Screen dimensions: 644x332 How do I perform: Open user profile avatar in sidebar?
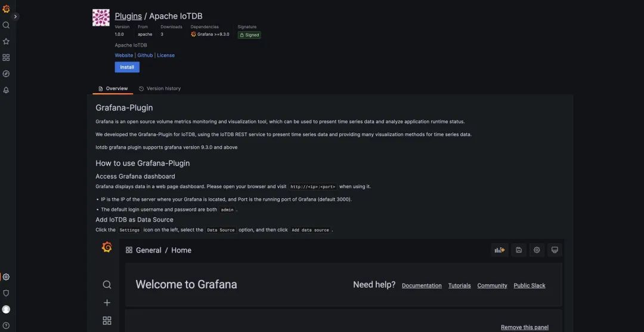coord(6,309)
